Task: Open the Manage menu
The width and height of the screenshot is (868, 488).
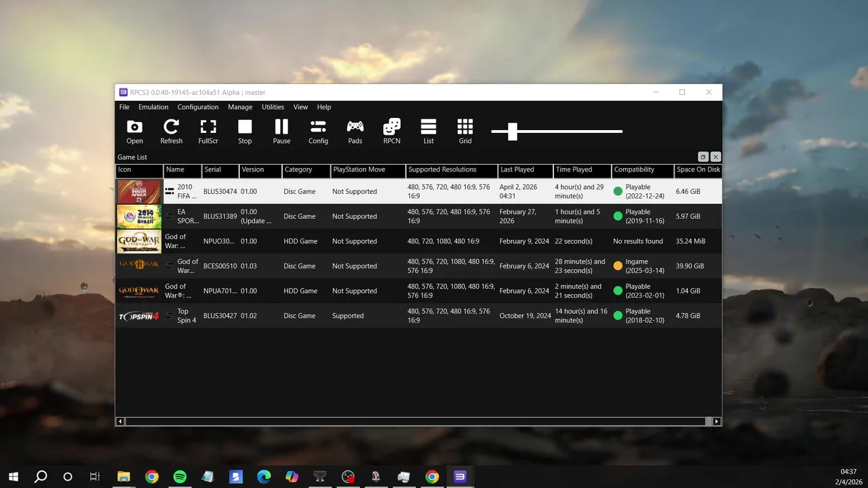Action: pyautogui.click(x=240, y=107)
